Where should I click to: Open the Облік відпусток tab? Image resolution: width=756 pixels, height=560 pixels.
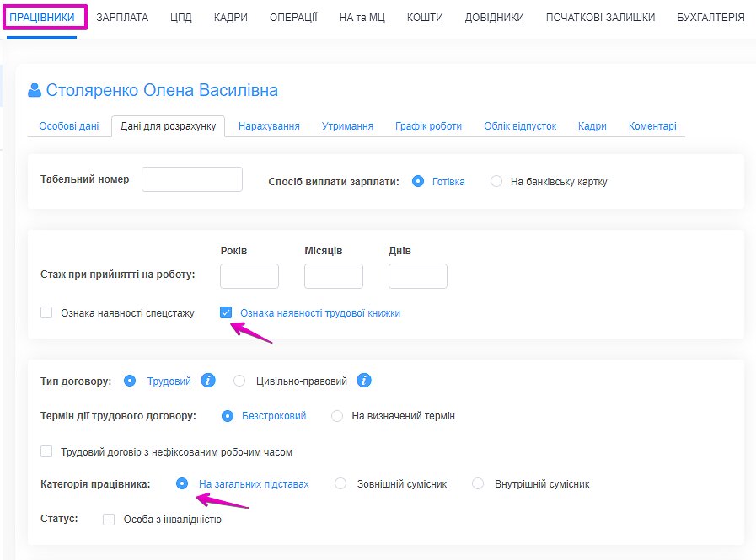520,126
